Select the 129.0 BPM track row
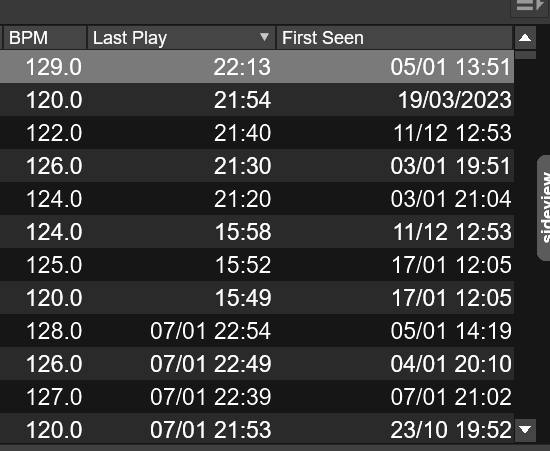This screenshot has height=451, width=550. pyautogui.click(x=257, y=67)
